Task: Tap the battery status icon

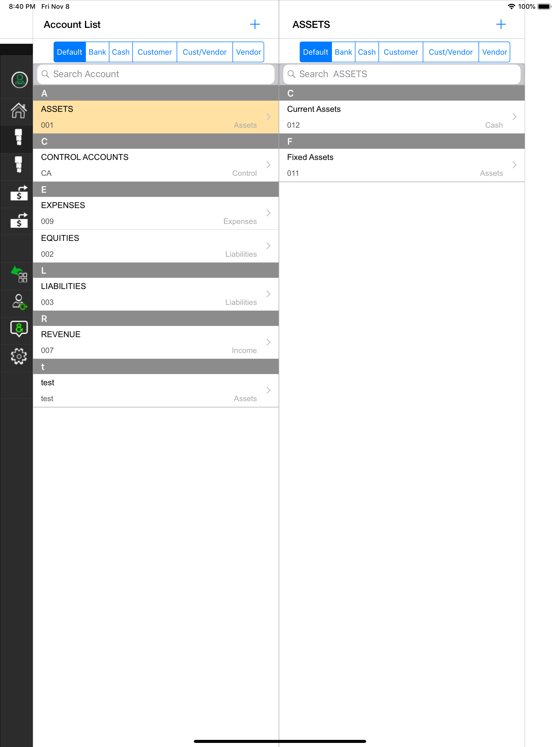Action: [544, 6]
